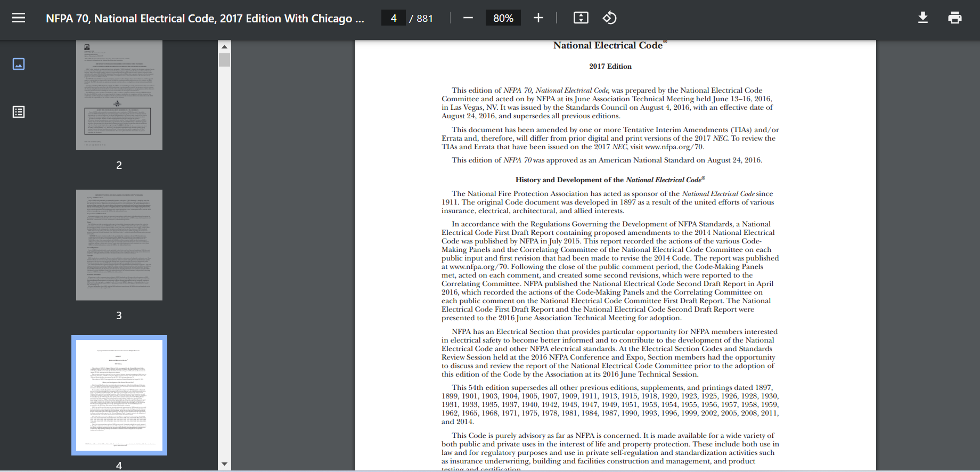Click the zoom in plus icon
The width and height of the screenshot is (980, 472).
538,18
